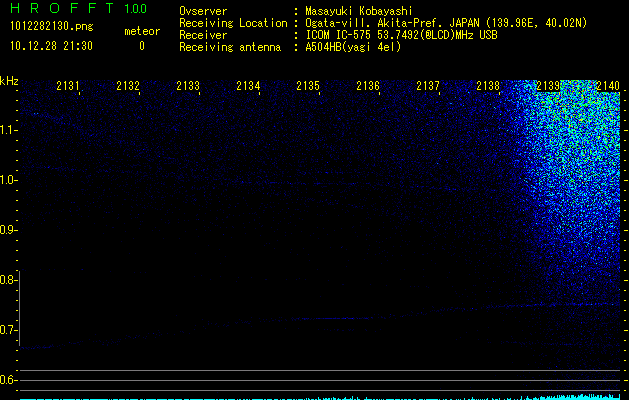The width and height of the screenshot is (629, 400).
Task: Click the Receiving antenna label
Action: (x=230, y=47)
